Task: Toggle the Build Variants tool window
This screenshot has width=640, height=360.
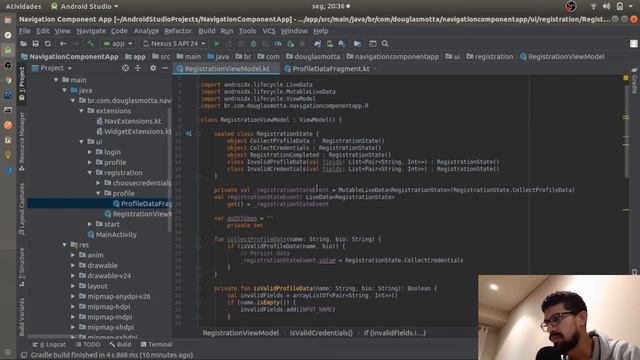Action: coord(22,317)
